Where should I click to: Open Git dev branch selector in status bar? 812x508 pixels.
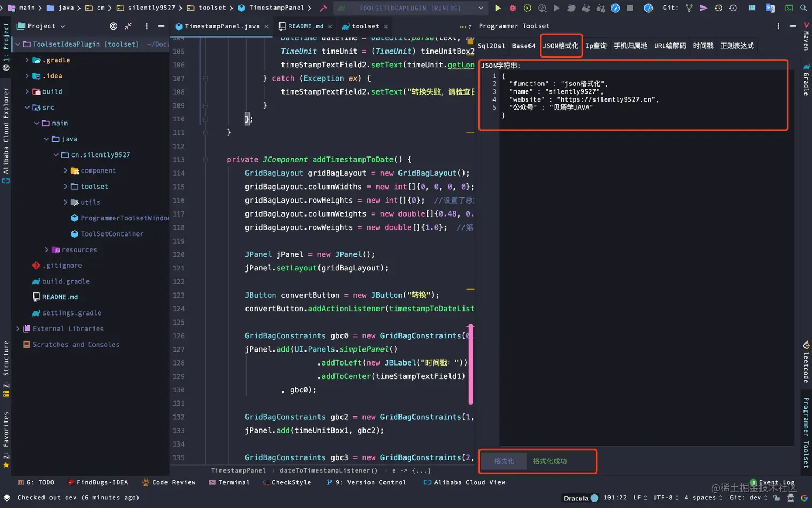[749, 498]
